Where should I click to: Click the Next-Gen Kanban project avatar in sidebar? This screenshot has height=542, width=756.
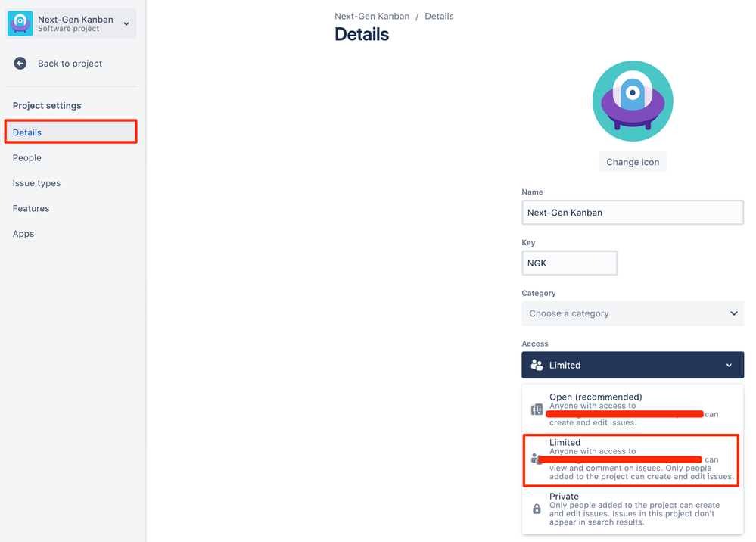tap(20, 23)
